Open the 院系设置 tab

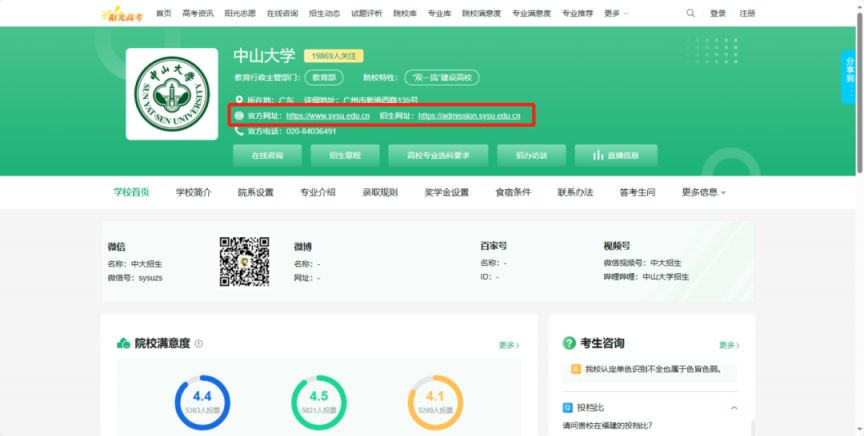tap(255, 192)
